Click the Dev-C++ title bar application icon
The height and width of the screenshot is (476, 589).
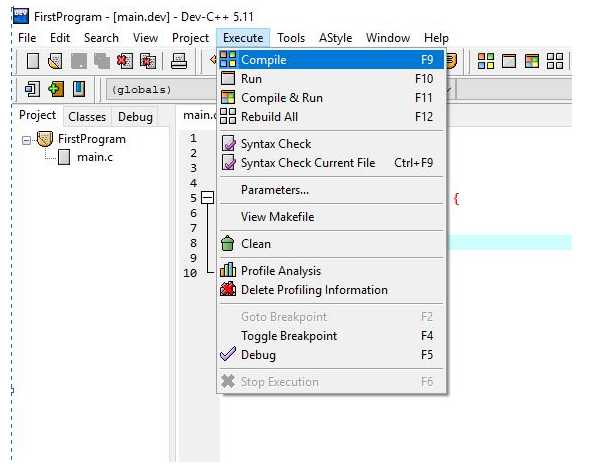click(x=21, y=16)
